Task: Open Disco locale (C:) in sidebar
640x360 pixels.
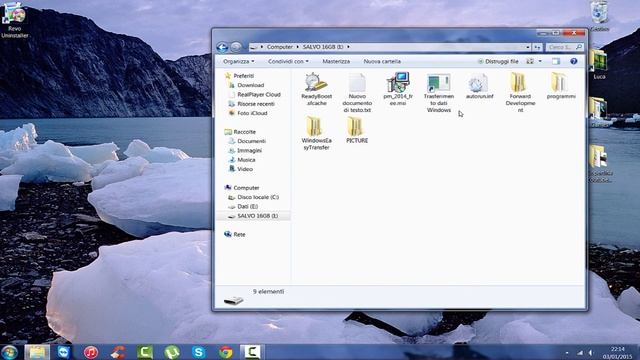Action: pyautogui.click(x=258, y=197)
